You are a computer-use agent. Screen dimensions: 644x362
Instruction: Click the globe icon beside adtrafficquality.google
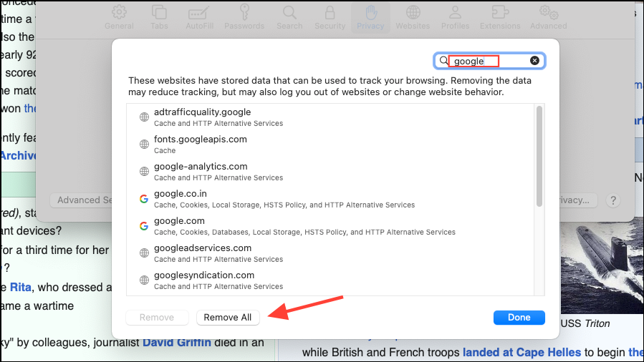coord(144,117)
